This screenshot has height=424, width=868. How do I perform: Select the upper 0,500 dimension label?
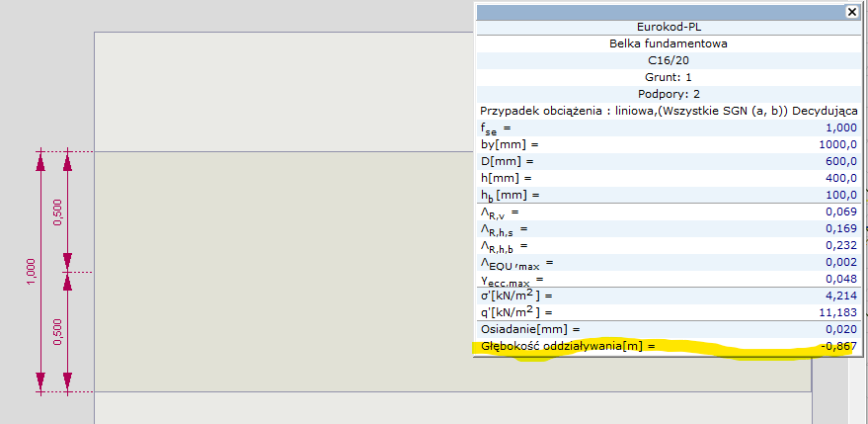tap(58, 212)
